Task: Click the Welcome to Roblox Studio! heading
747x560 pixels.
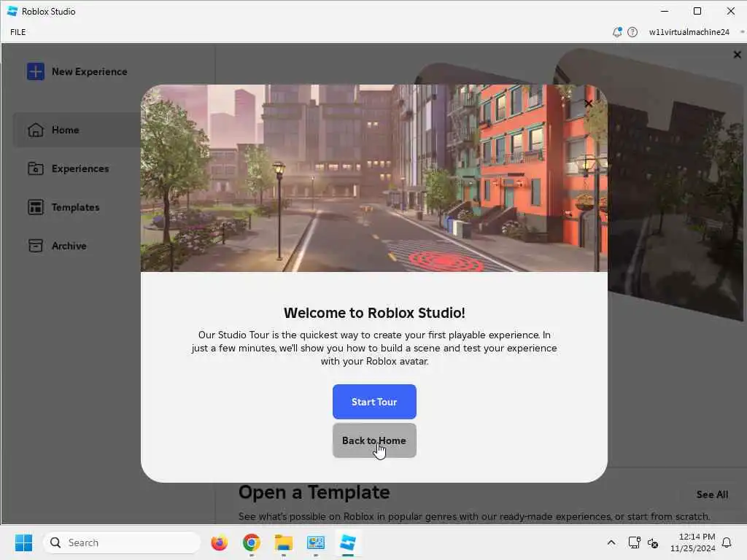Action: [x=374, y=313]
